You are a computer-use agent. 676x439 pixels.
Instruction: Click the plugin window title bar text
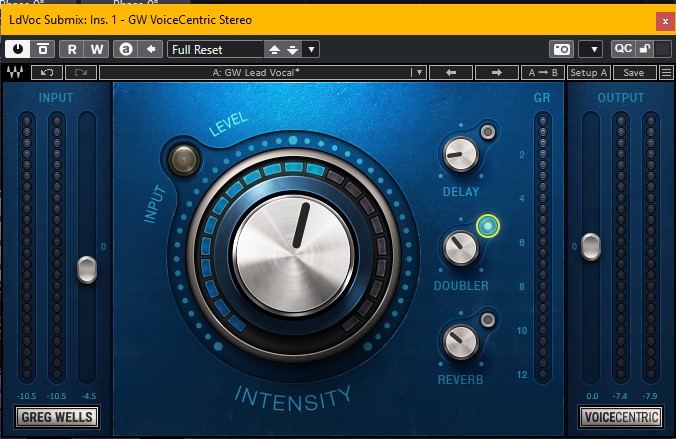pos(130,20)
